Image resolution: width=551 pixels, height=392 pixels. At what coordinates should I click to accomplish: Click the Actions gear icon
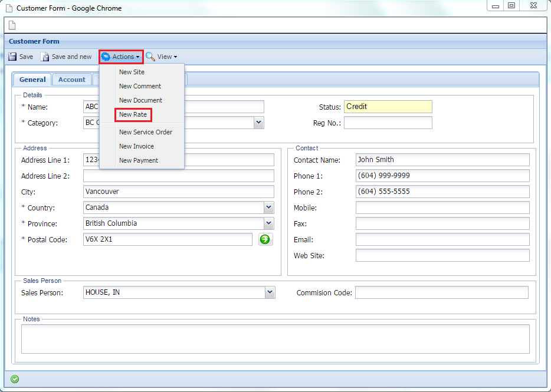(106, 57)
